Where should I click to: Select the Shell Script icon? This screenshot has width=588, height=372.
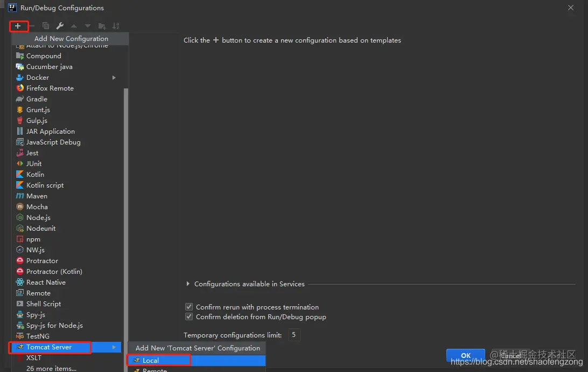click(x=20, y=304)
